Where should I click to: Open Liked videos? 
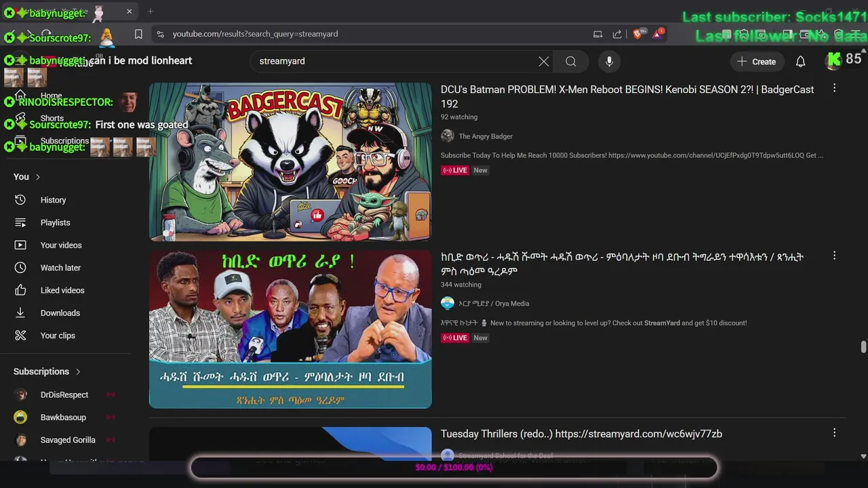tap(62, 290)
